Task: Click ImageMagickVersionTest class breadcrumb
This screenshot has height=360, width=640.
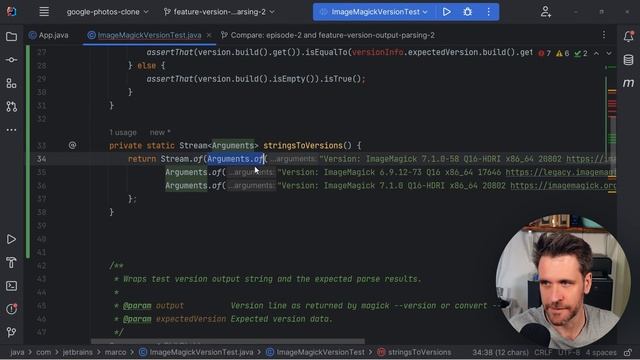Action: click(x=315, y=352)
